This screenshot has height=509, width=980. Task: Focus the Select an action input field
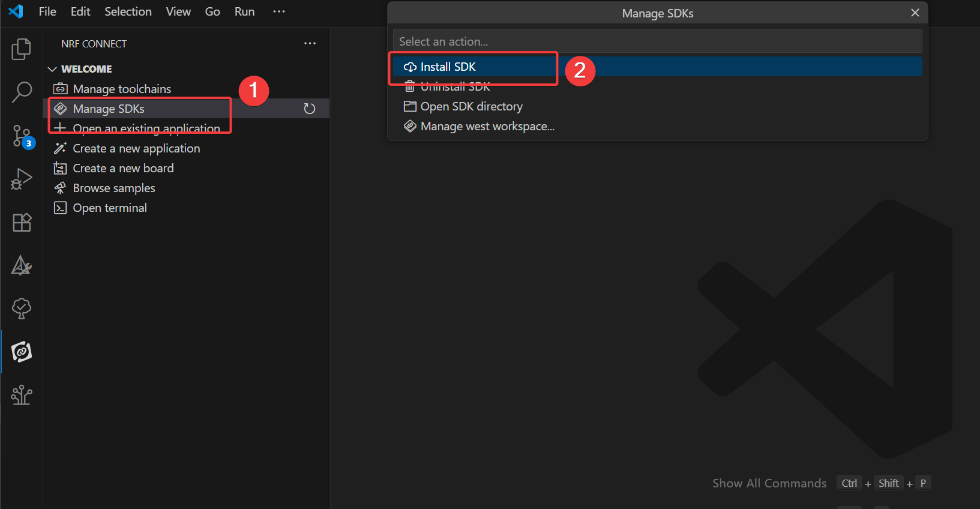tap(658, 41)
